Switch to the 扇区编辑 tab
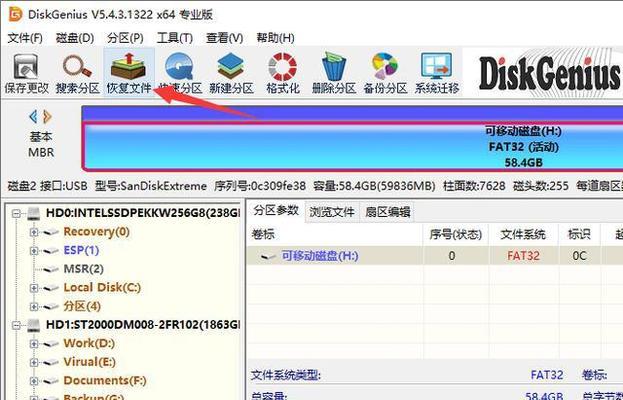 387,212
